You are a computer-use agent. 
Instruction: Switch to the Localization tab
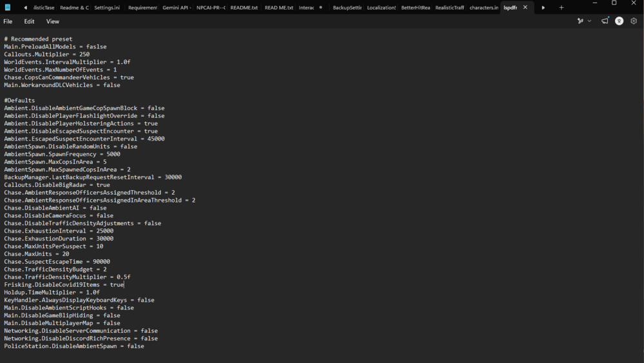[x=381, y=7]
